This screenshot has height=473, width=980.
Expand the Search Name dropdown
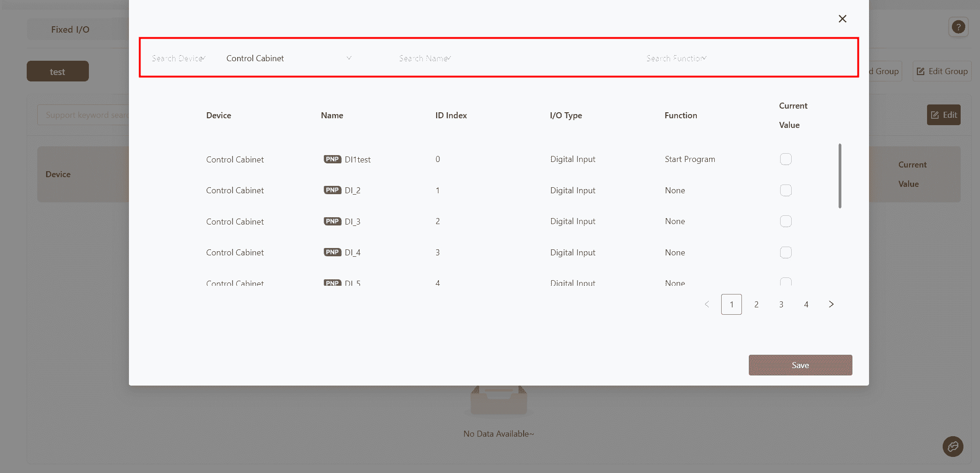425,58
